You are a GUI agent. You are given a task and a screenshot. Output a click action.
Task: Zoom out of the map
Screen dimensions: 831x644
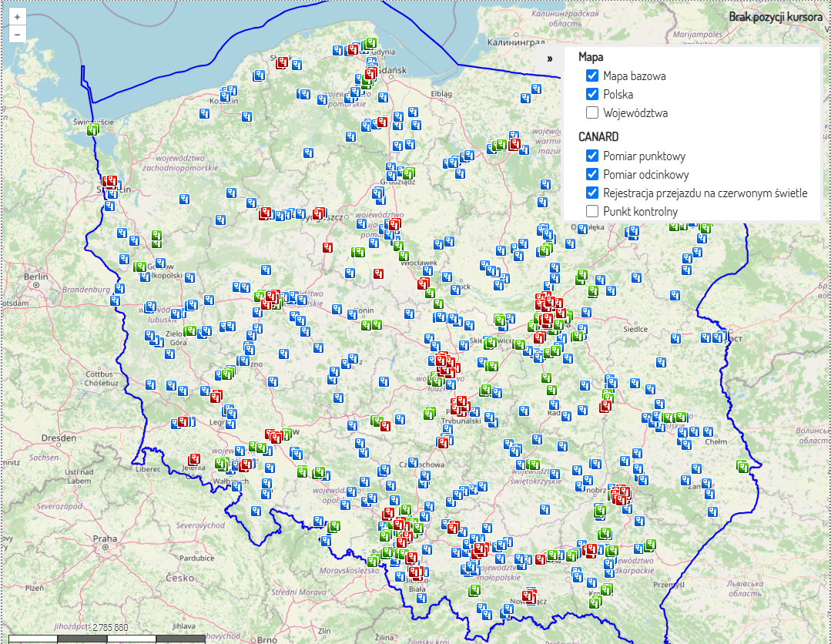click(17, 34)
